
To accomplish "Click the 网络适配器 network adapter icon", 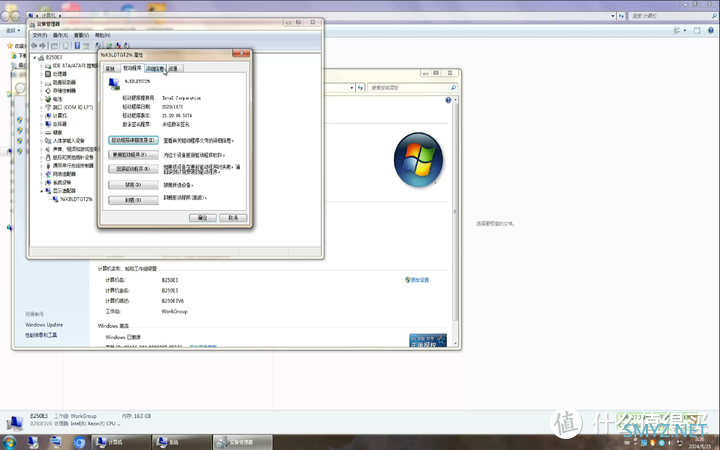I will (48, 174).
